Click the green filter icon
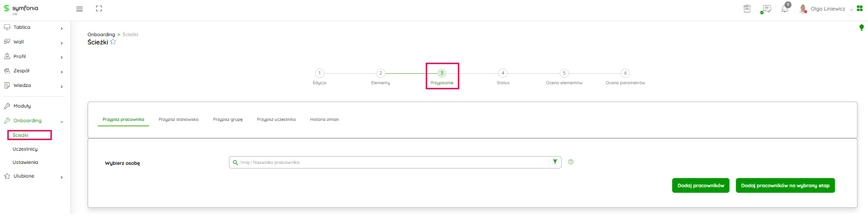The image size is (868, 217). click(555, 162)
